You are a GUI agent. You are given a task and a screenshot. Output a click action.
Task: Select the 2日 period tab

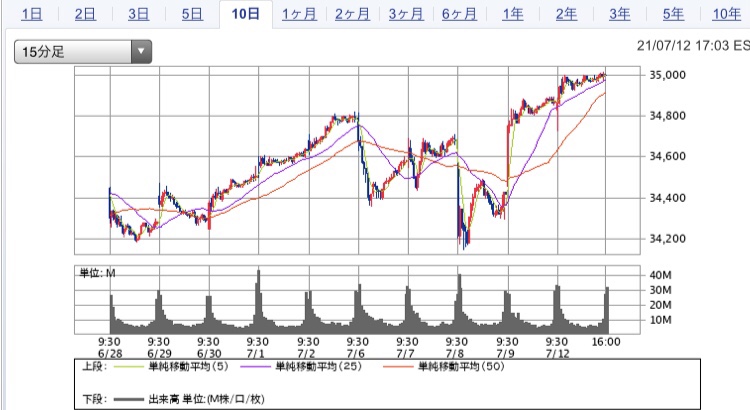85,14
